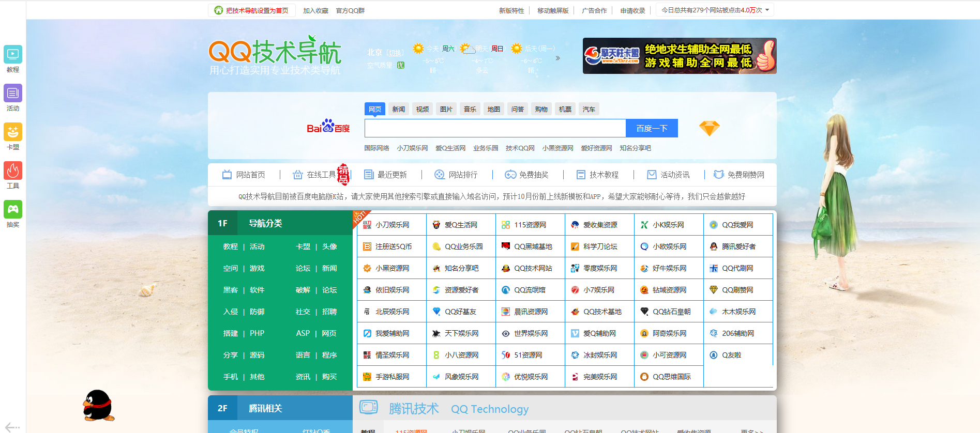Click the 在线工具 house icon
Viewport: 980px width, 433px height.
click(x=297, y=175)
